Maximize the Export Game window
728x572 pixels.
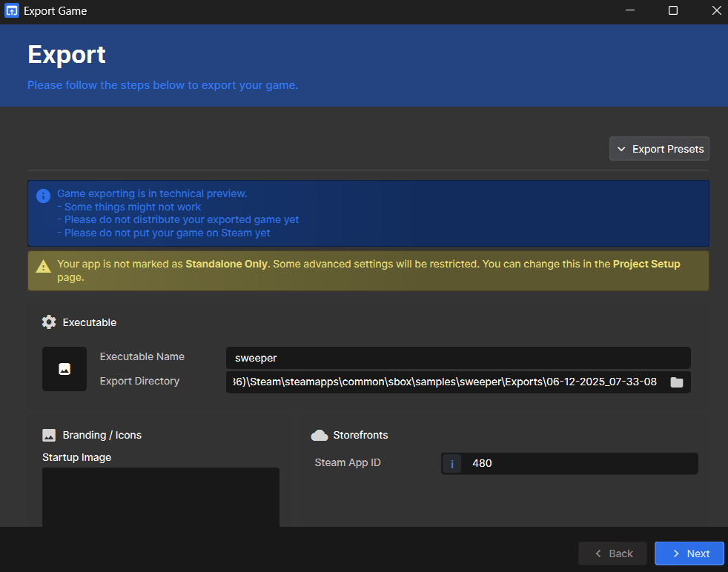coord(672,10)
